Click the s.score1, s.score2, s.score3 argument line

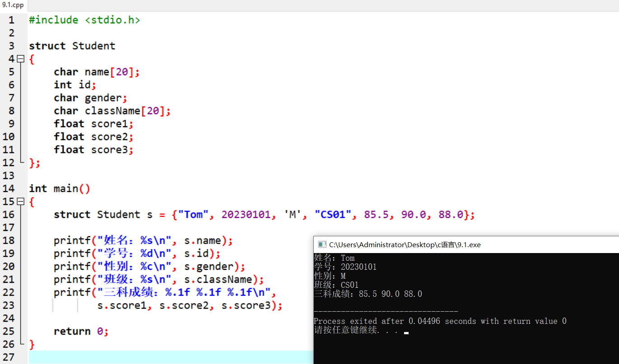tap(190, 305)
